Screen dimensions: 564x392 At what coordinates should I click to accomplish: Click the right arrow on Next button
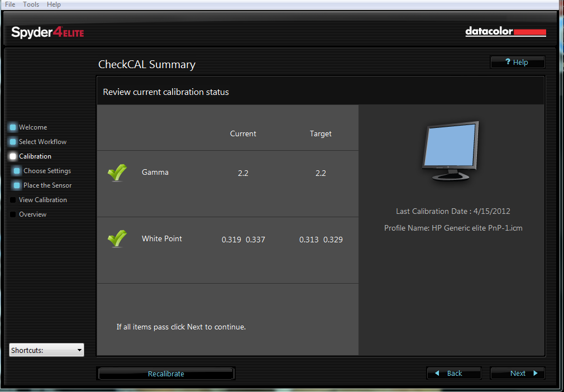point(535,374)
